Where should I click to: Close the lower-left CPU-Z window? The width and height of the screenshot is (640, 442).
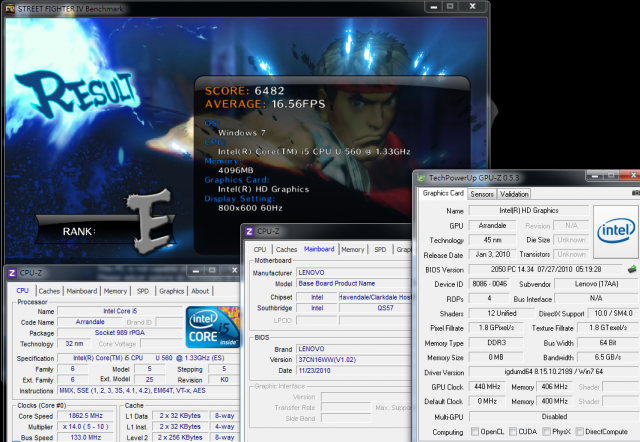click(232, 271)
